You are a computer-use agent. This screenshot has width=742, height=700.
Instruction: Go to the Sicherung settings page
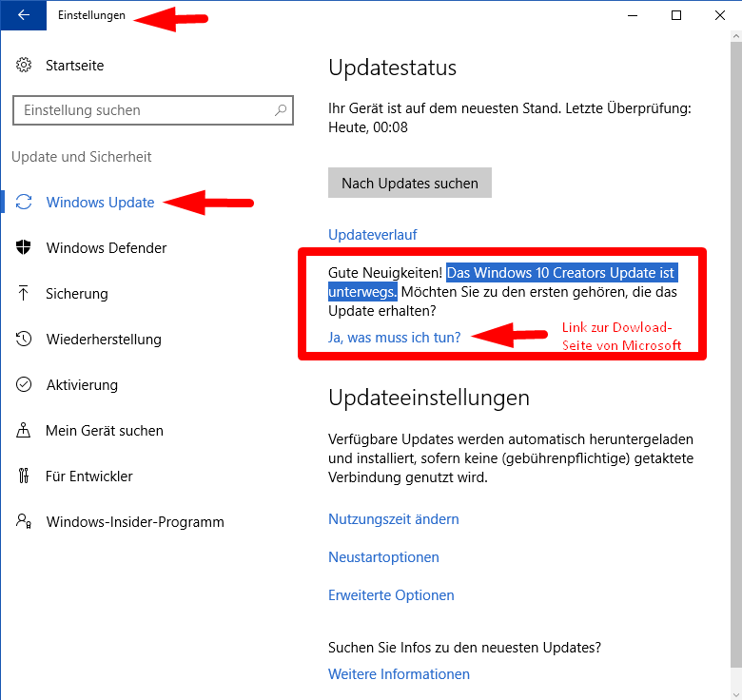point(77,294)
